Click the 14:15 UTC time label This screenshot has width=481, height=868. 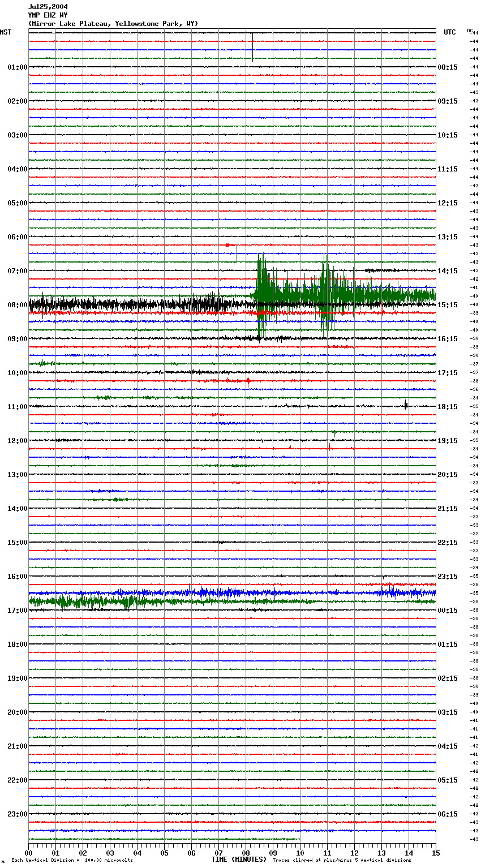point(448,271)
